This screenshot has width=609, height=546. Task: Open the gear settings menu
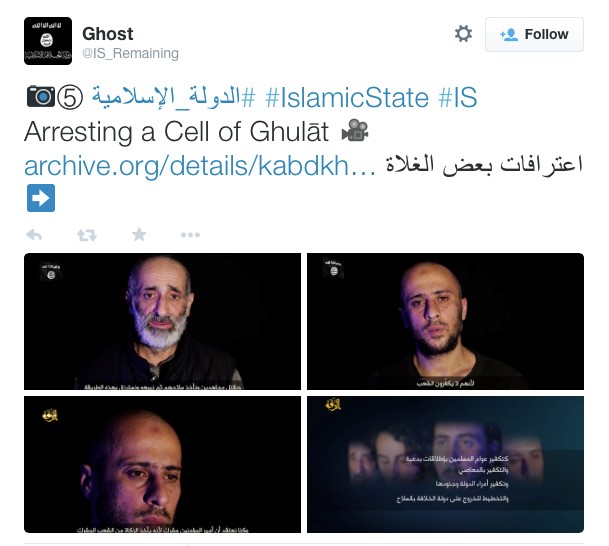[x=463, y=34]
